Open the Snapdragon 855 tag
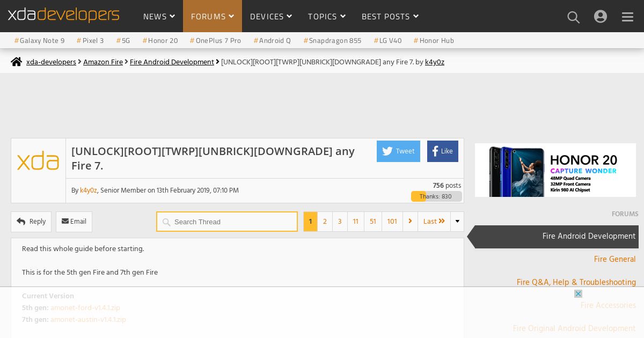Image resolution: width=644 pixels, height=338 pixels. (x=332, y=41)
